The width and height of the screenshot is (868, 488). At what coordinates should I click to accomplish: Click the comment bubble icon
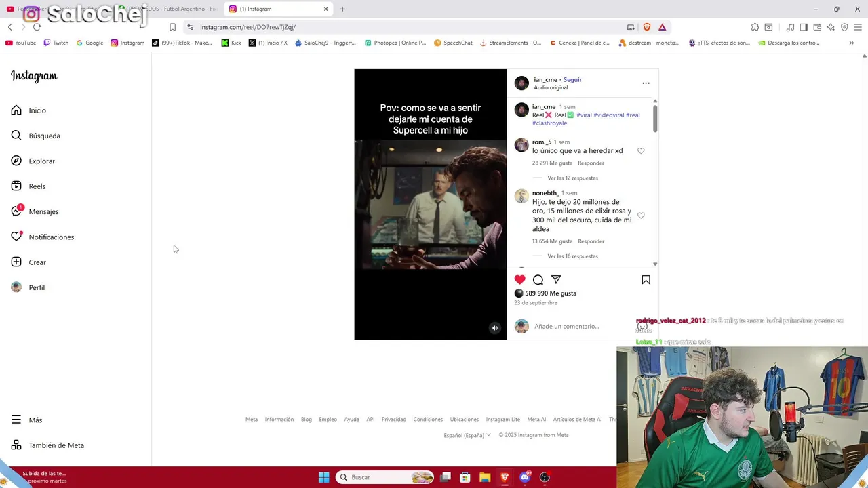(x=538, y=279)
